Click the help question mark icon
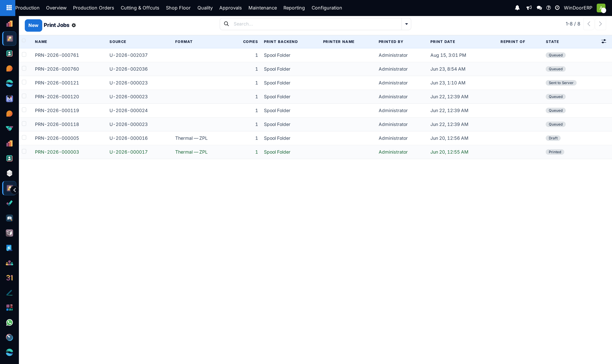 [548, 8]
